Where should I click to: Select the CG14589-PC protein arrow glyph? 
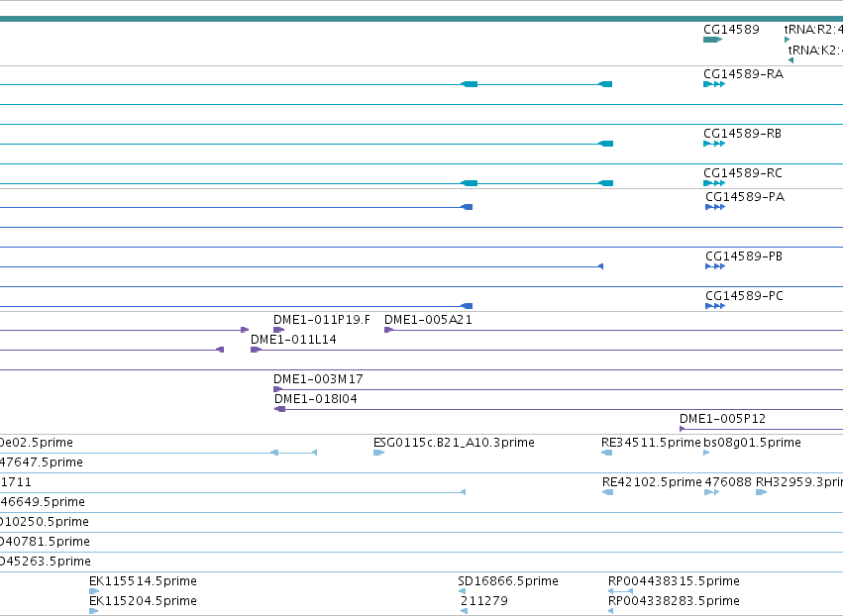(715, 306)
